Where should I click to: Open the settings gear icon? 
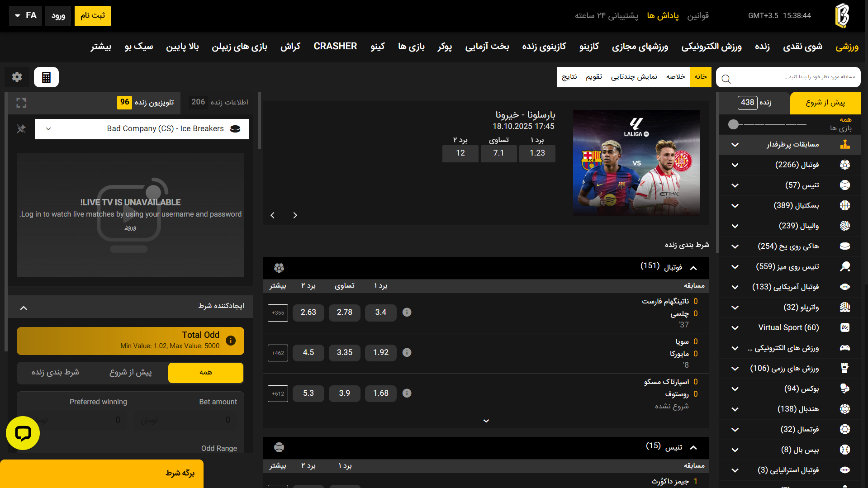click(17, 77)
